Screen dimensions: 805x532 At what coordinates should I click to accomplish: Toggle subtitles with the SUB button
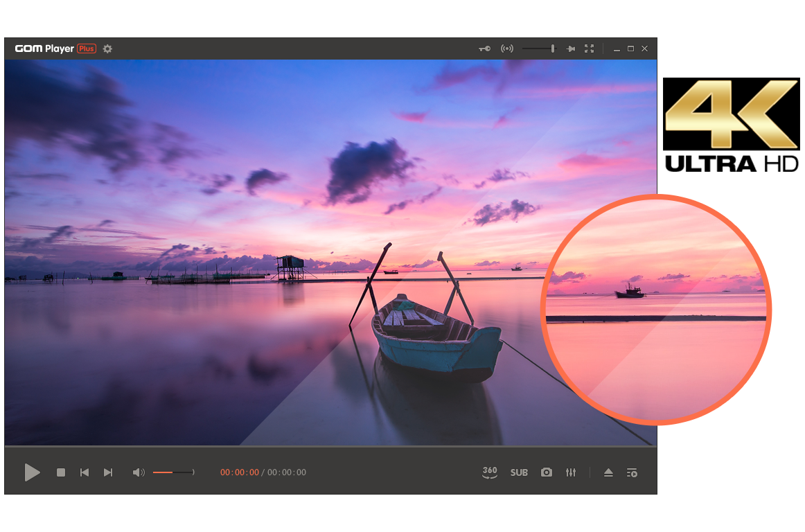(x=519, y=472)
